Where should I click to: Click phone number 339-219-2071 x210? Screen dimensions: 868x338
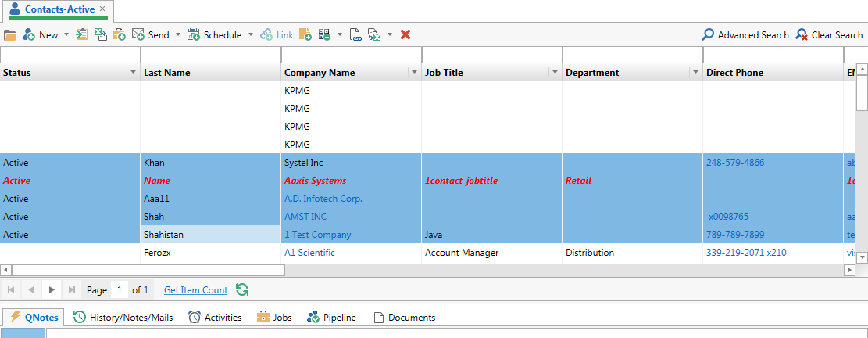[746, 253]
